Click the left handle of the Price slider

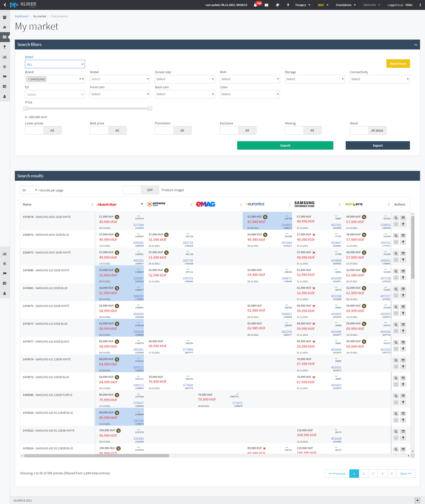25,109
